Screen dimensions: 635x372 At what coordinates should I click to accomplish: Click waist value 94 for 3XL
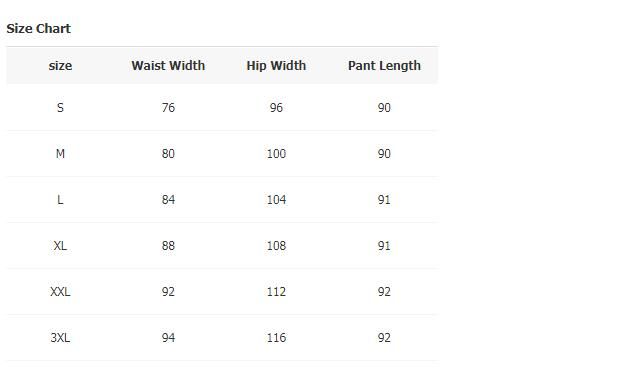(168, 338)
